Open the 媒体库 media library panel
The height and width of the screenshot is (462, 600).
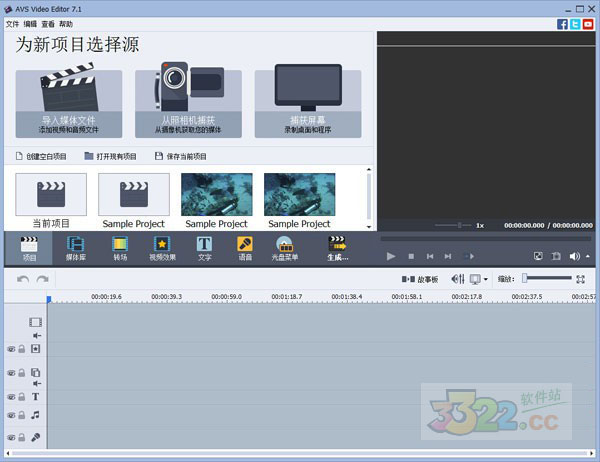point(75,248)
